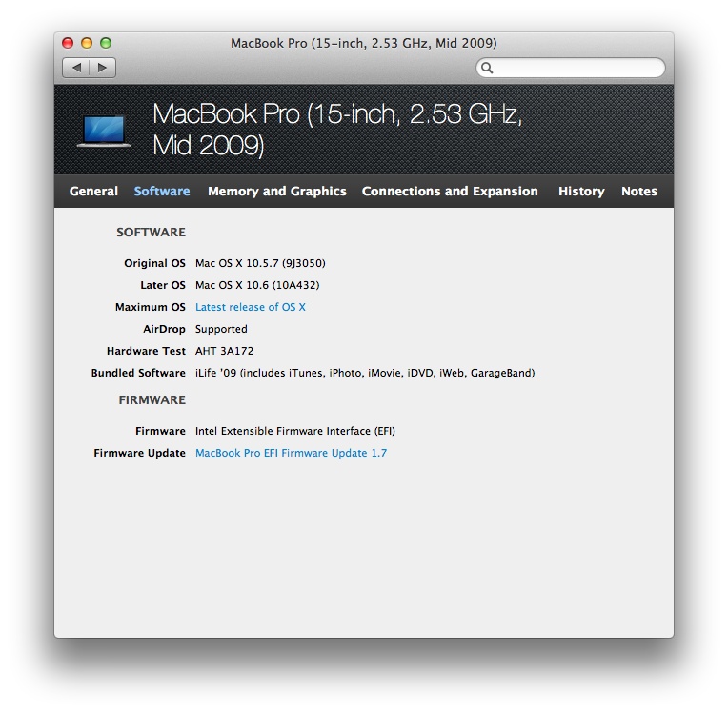The height and width of the screenshot is (714, 728).
Task: Click the AirDrop Supported value
Action: click(x=221, y=330)
